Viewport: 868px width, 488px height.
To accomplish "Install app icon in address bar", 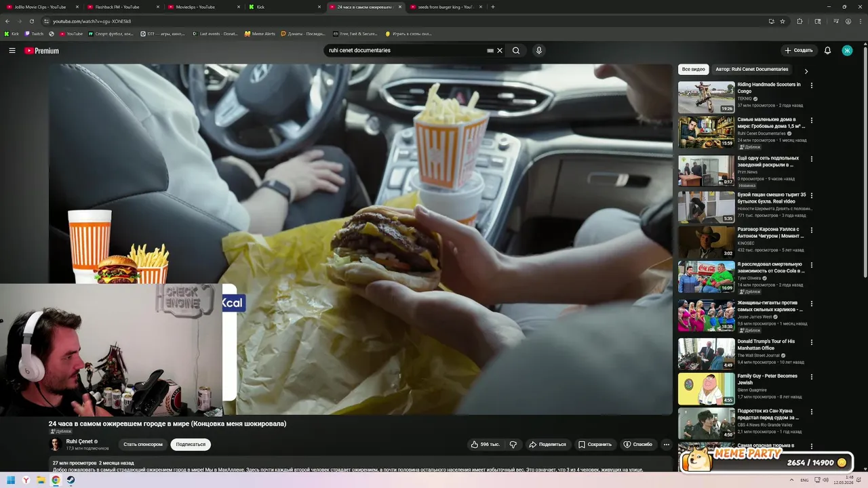I will [x=771, y=21].
